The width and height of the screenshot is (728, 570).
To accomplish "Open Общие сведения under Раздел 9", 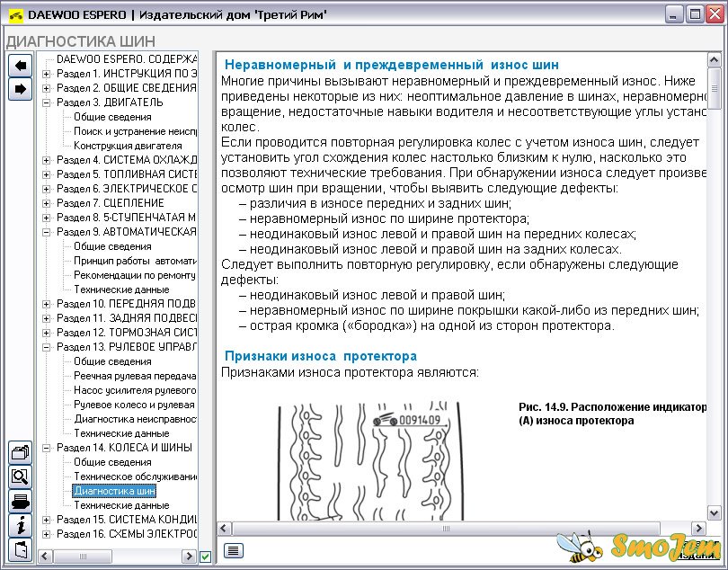I will coord(112,246).
